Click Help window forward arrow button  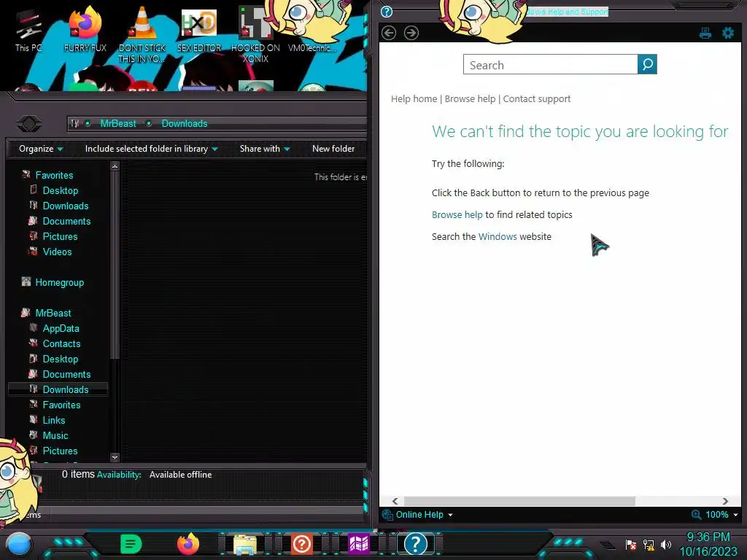coord(411,33)
